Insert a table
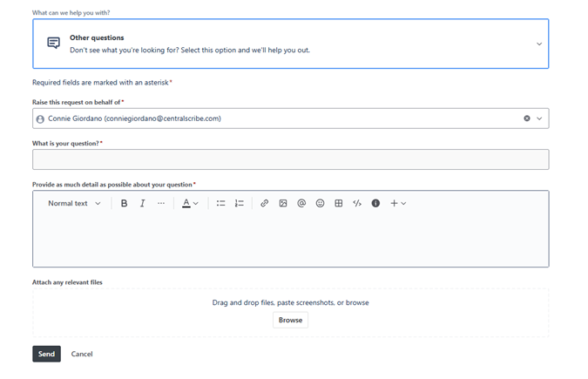Viewport: 588px width, 379px height. tap(339, 203)
